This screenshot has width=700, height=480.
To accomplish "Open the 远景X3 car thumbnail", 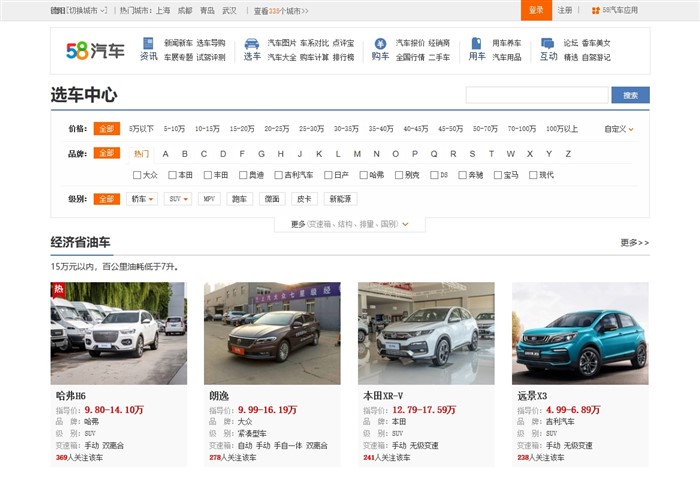I will (x=580, y=333).
